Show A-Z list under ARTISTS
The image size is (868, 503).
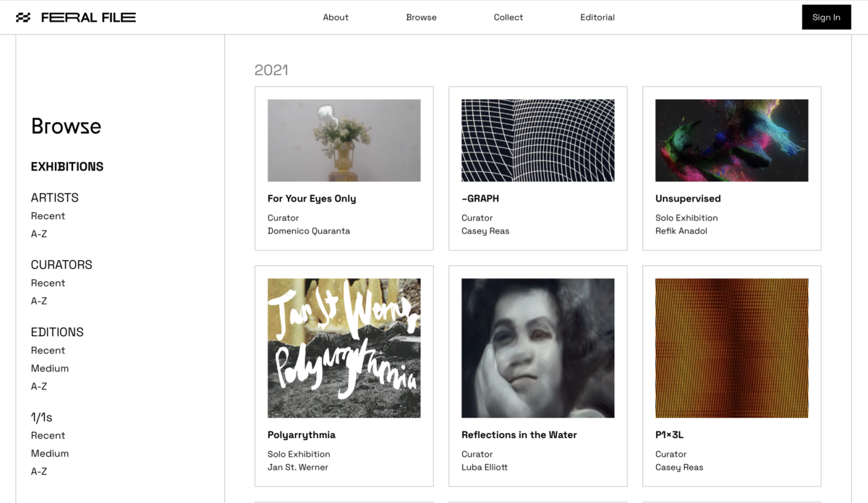[39, 234]
